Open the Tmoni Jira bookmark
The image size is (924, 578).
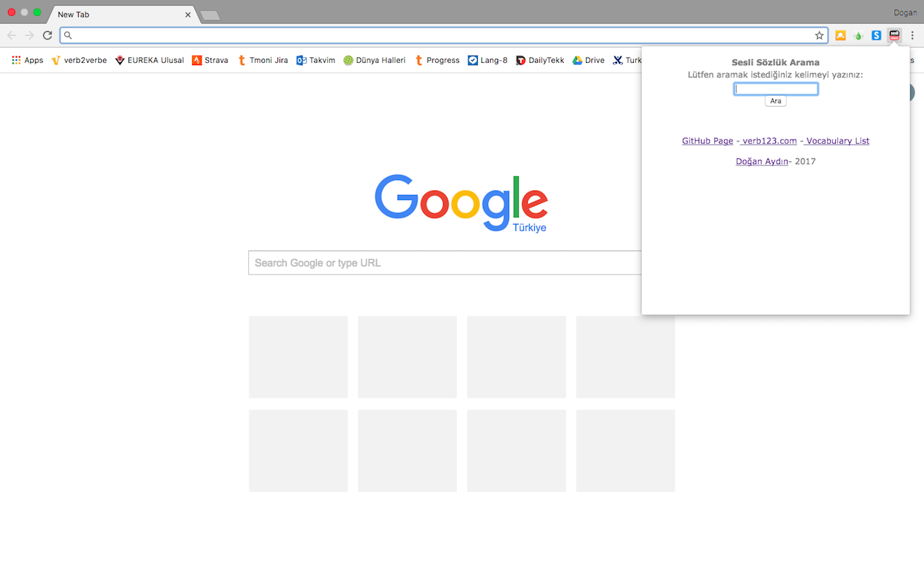coord(263,60)
